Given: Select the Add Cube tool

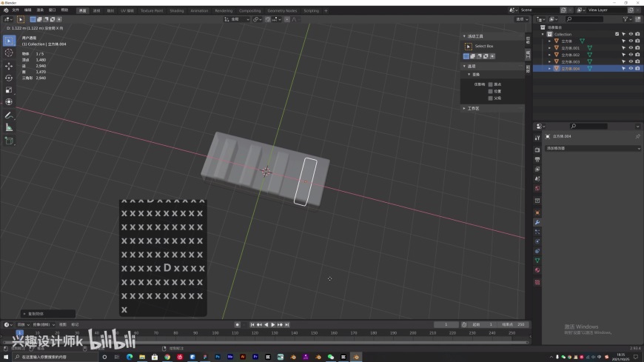Looking at the screenshot, I should click(x=9, y=141).
